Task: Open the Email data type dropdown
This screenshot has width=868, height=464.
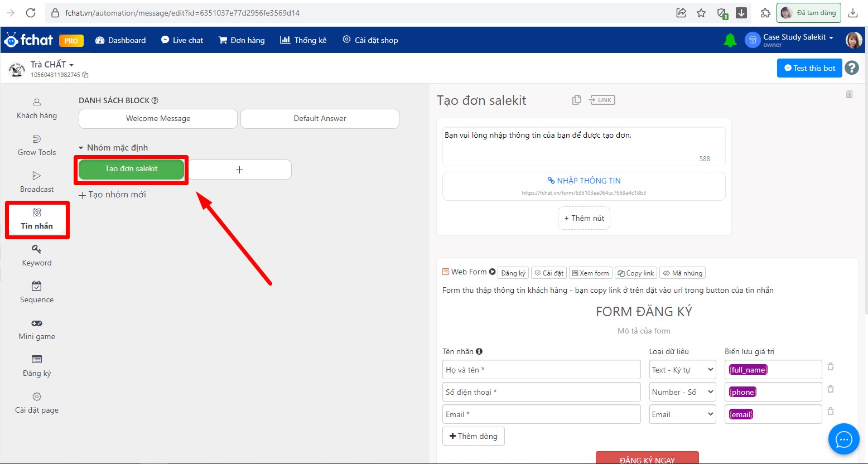Action: click(x=683, y=414)
